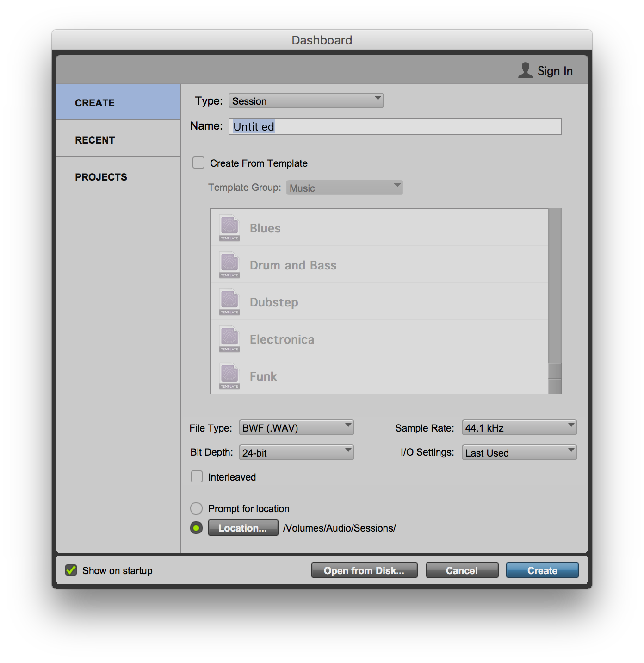
Task: Click the Funk template file icon
Action: 229,376
